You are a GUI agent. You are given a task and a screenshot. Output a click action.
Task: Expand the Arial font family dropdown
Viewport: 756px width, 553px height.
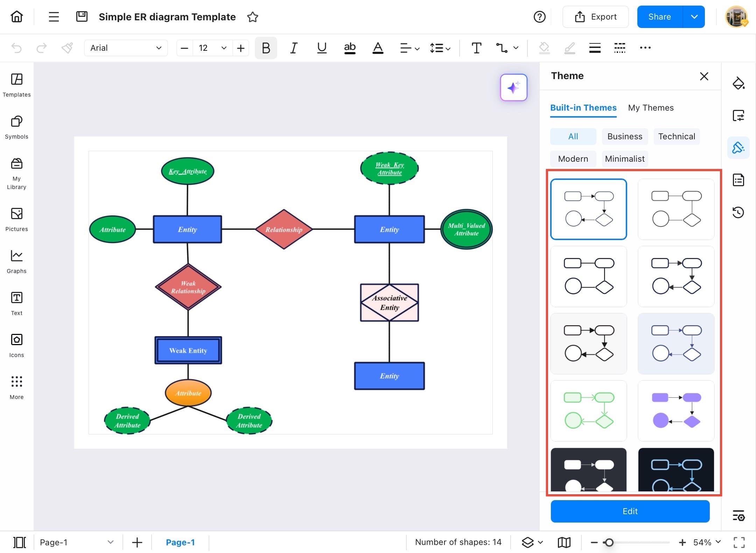(126, 48)
